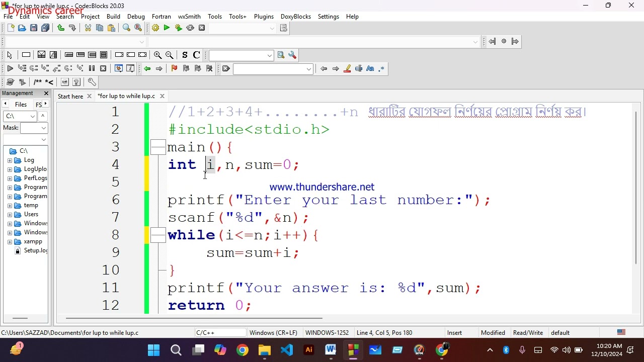Start debugging with the debug play arrow
The image size is (644, 362).
(10, 69)
